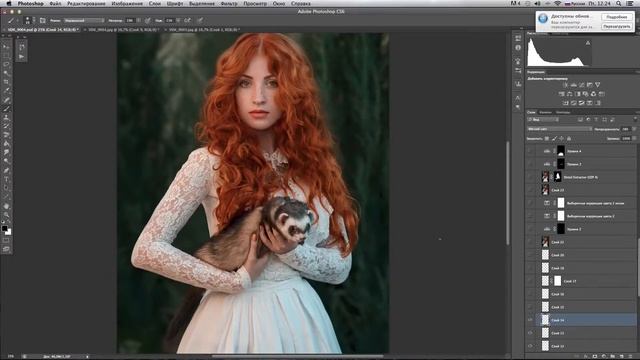The image size is (640, 360).
Task: Open the Файл menu
Action: pyautogui.click(x=55, y=3)
